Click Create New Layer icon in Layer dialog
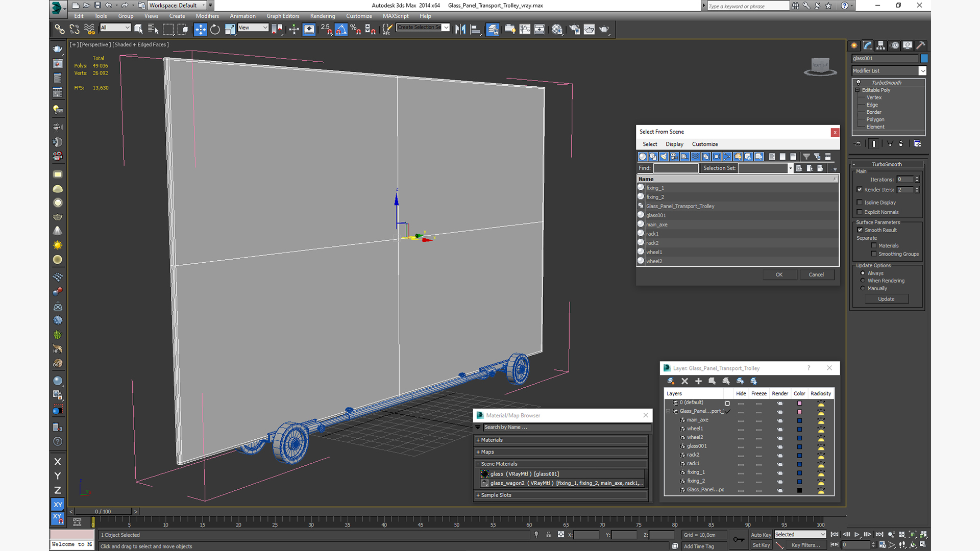The image size is (980, 551). click(671, 381)
